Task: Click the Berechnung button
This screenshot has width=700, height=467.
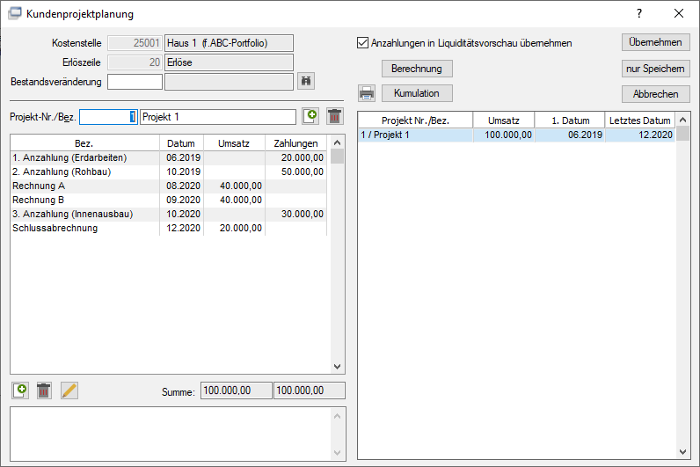Action: coord(417,69)
